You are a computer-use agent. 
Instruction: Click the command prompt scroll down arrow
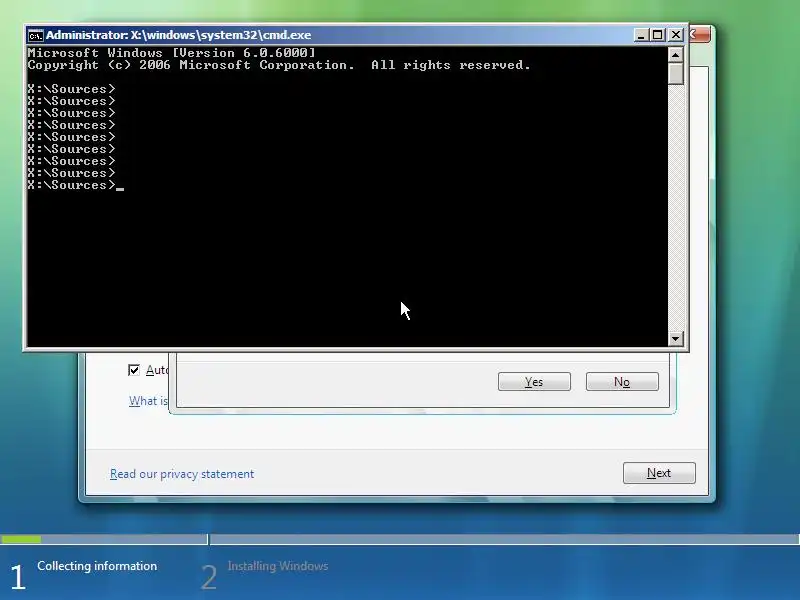pos(675,338)
